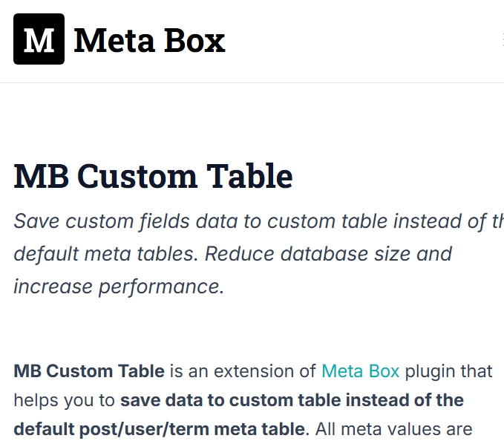Click bold 'MB Custom Table' in paragraph
This screenshot has height=444, width=504.
pos(89,371)
